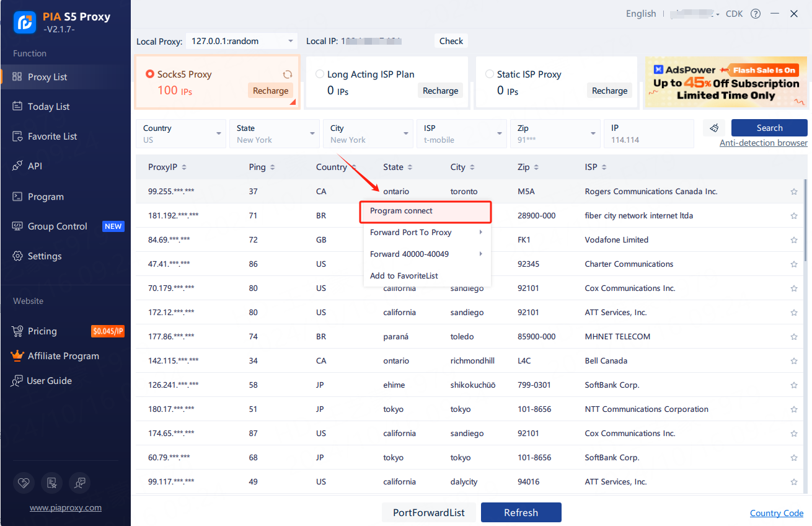Click the clear filters broom icon
The width and height of the screenshot is (812, 526).
714,128
